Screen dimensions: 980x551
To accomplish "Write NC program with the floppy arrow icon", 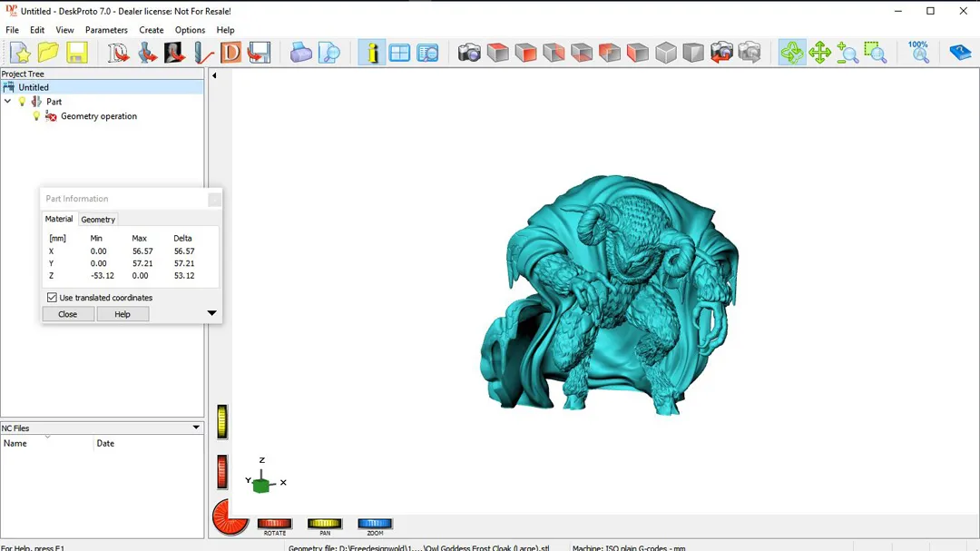I will point(259,53).
